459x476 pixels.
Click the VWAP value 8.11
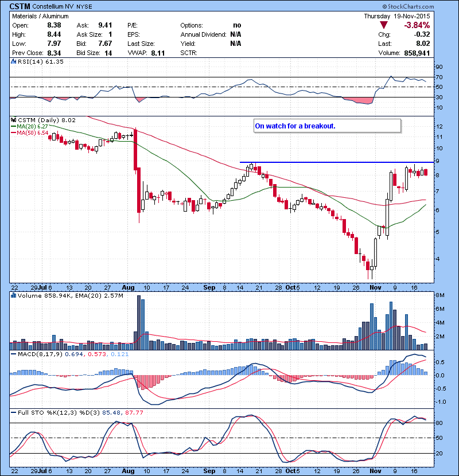pos(158,53)
